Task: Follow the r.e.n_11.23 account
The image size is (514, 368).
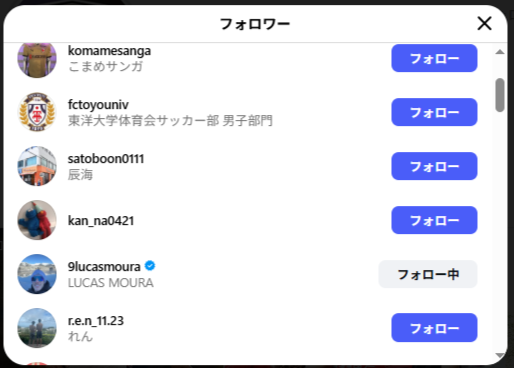Action: [x=434, y=328]
